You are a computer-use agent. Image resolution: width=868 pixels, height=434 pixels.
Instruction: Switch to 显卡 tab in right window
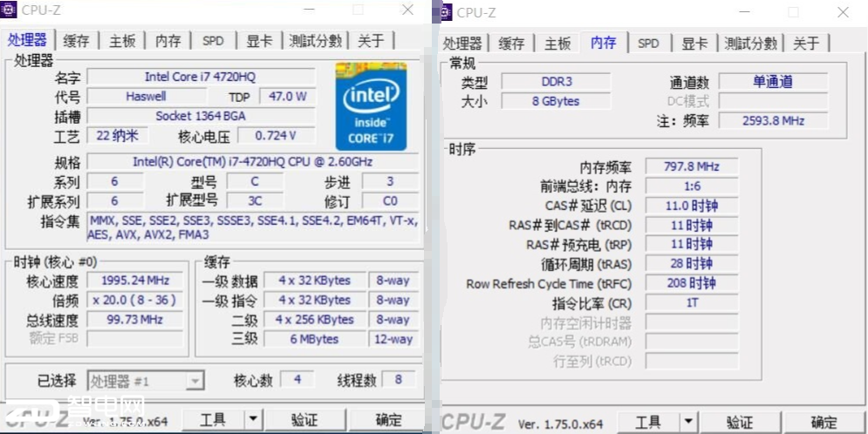click(x=694, y=44)
